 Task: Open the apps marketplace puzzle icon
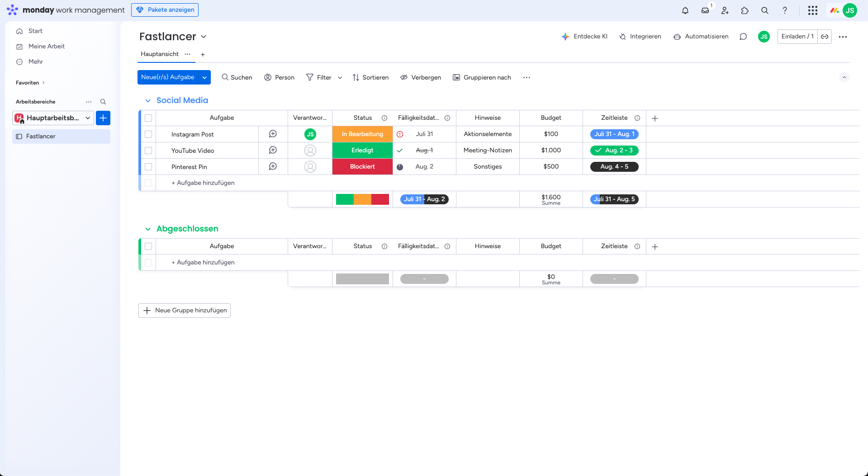click(x=745, y=10)
